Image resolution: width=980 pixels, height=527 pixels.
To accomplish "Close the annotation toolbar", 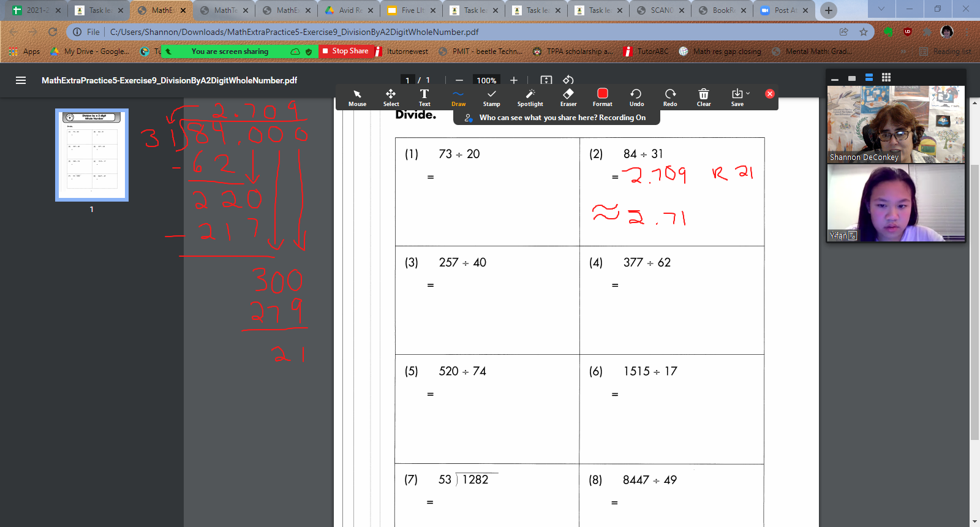I will [x=770, y=94].
